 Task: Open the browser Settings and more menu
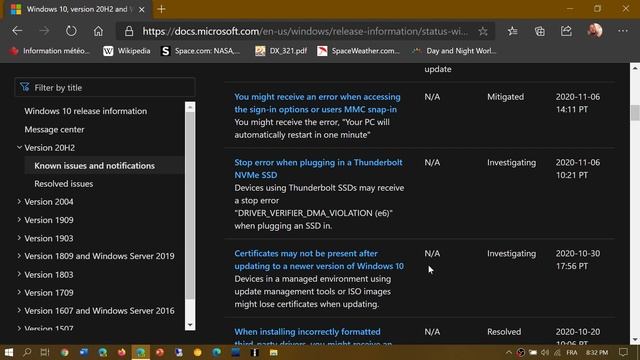tap(623, 31)
